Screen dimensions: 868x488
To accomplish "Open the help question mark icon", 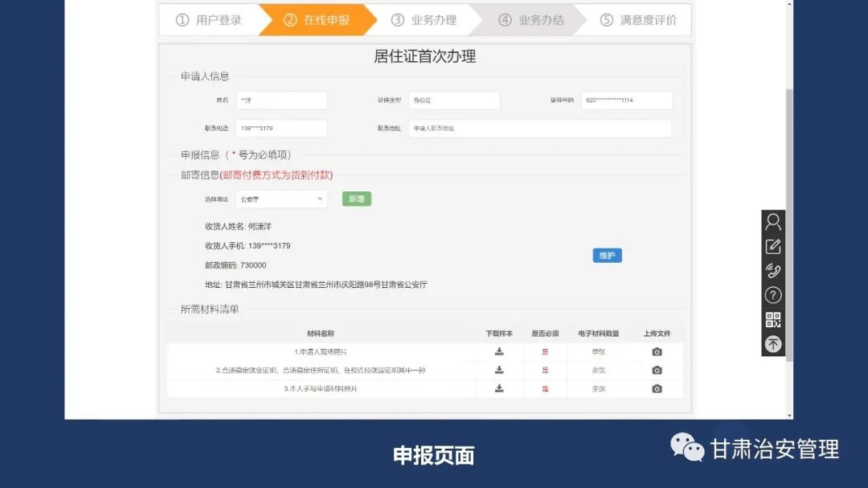I will point(772,295).
